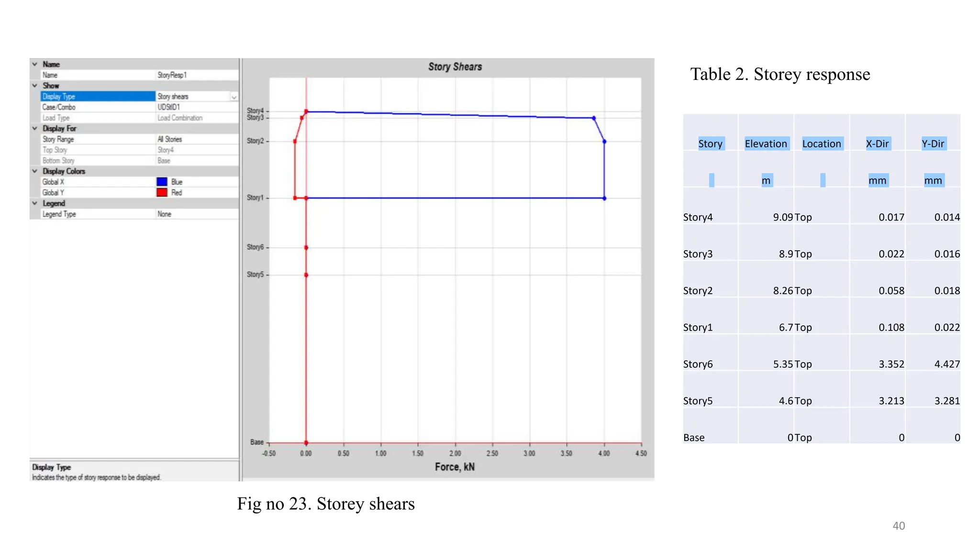This screenshot has width=980, height=551.
Task: Click the Story Shears chart title
Action: pos(455,67)
